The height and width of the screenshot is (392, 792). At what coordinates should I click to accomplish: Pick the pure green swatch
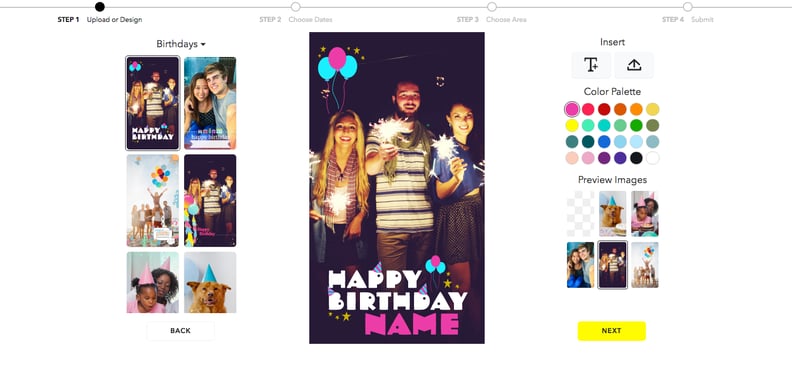[x=636, y=125]
